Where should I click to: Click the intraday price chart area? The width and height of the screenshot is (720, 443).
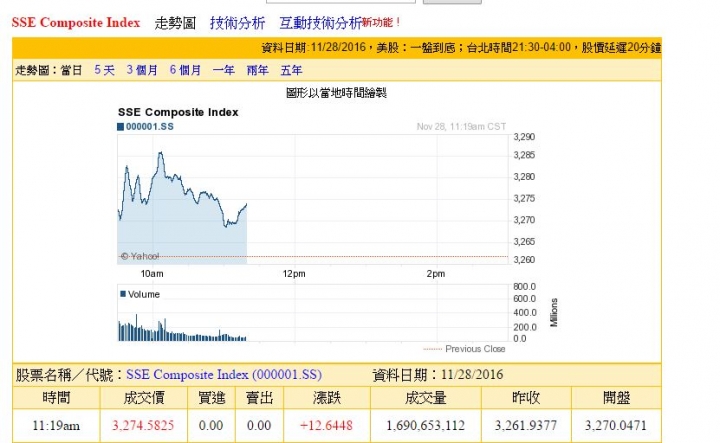coord(300,200)
